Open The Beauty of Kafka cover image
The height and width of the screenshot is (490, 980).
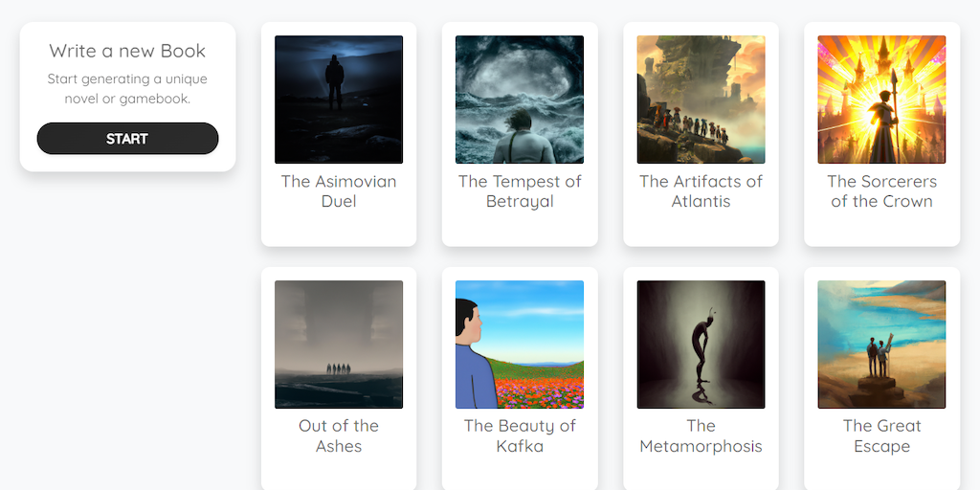coord(520,345)
